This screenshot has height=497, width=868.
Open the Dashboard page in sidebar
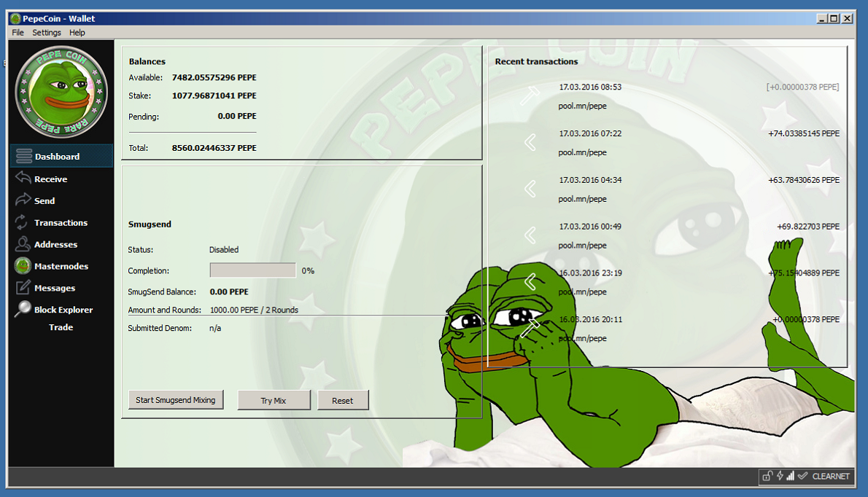point(61,157)
